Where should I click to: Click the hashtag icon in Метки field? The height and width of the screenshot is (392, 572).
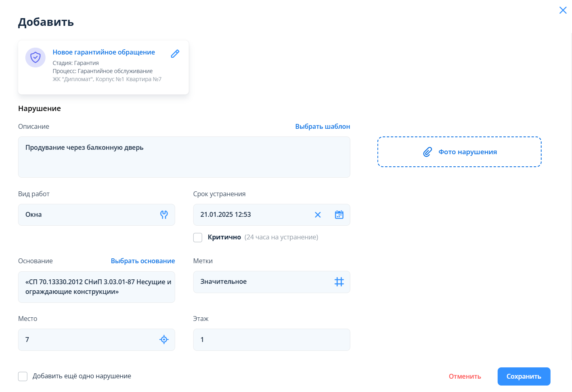(x=339, y=282)
